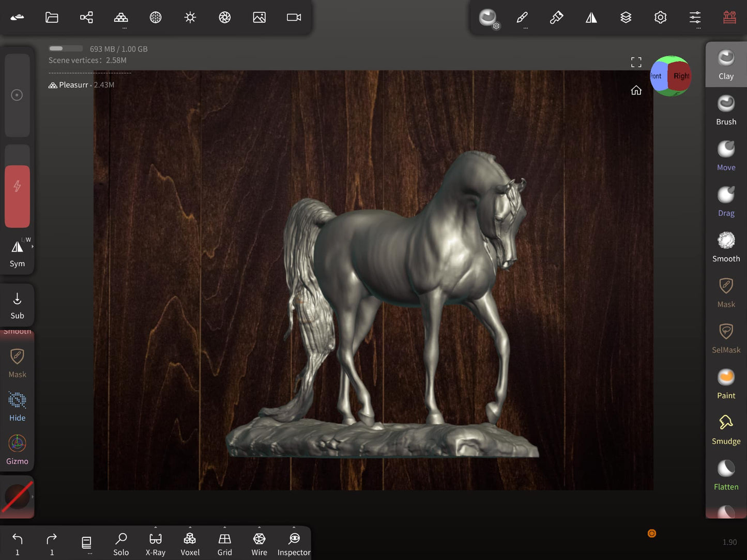Toggle Solo mode

[121, 544]
